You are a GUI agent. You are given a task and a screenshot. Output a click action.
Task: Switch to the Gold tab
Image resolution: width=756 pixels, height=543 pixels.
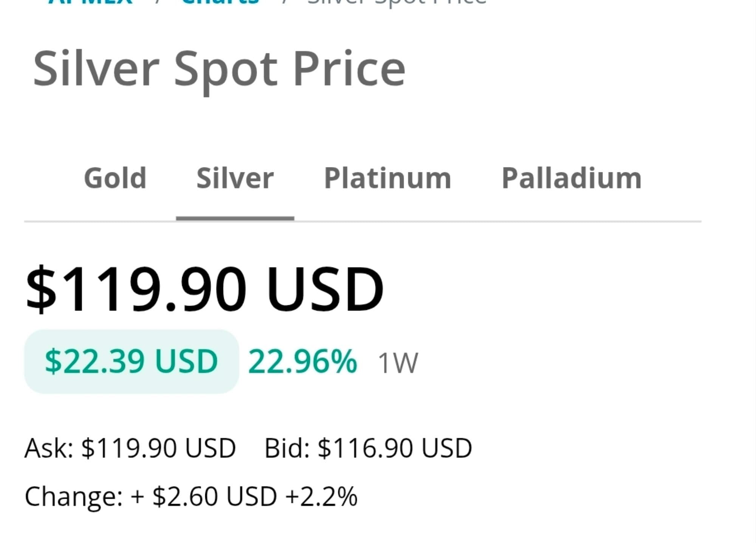(x=115, y=178)
